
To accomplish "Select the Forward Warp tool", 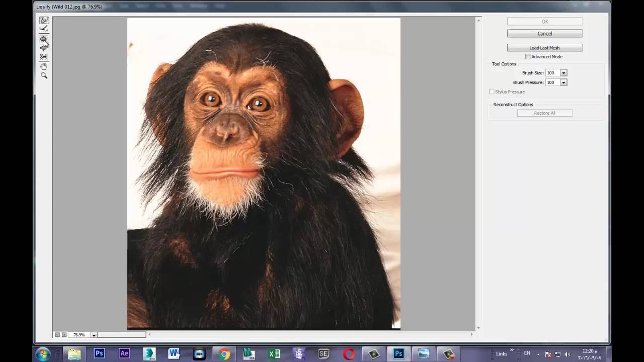I will point(44,20).
